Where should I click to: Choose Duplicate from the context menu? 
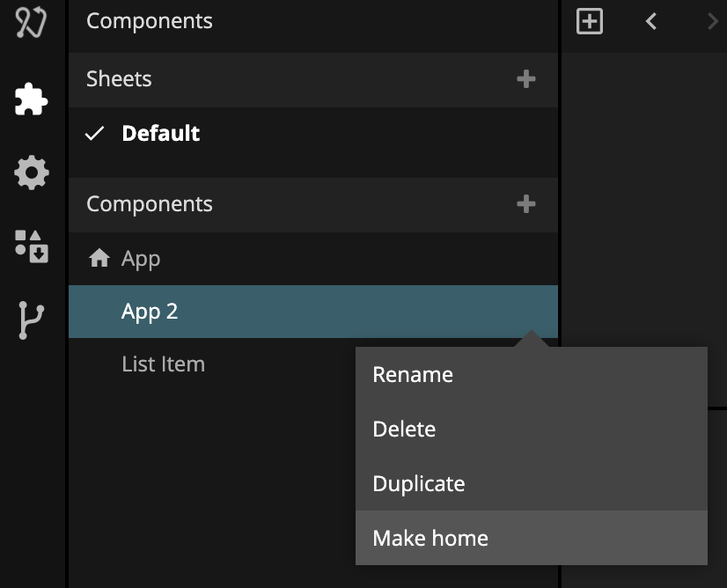click(x=419, y=484)
